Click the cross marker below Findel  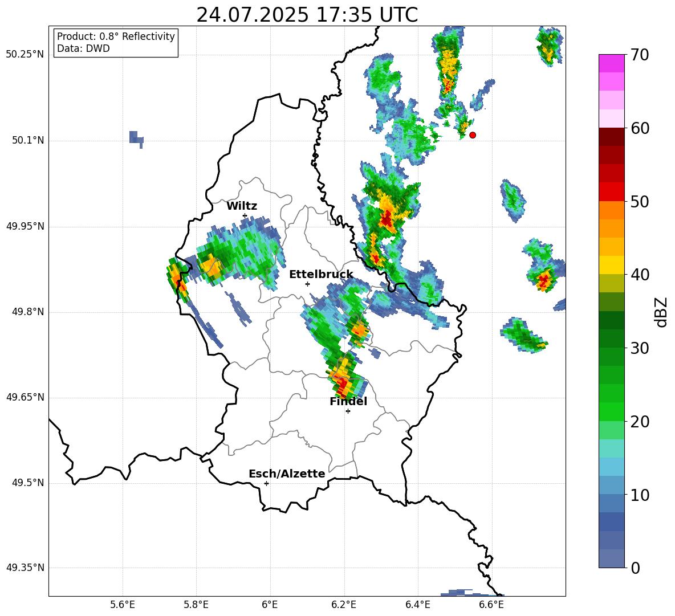tap(348, 411)
